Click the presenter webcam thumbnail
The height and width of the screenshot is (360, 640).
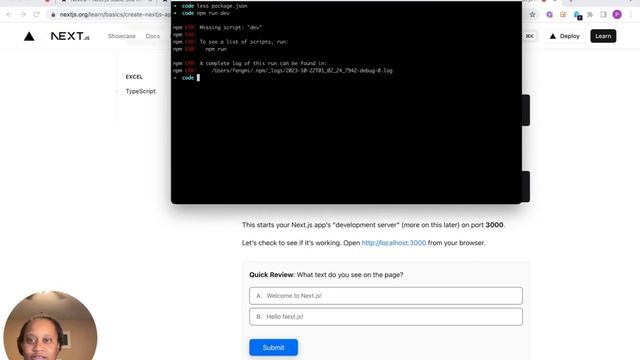[50, 325]
